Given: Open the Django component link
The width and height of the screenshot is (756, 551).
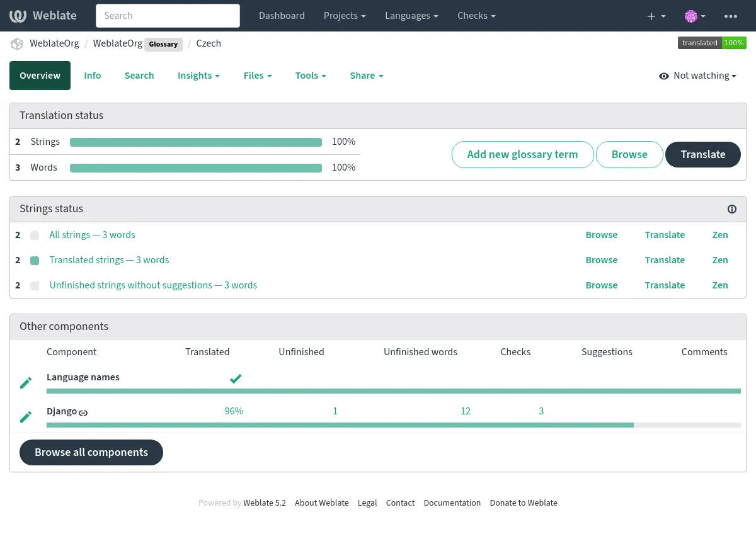Looking at the screenshot, I should pos(62,412).
